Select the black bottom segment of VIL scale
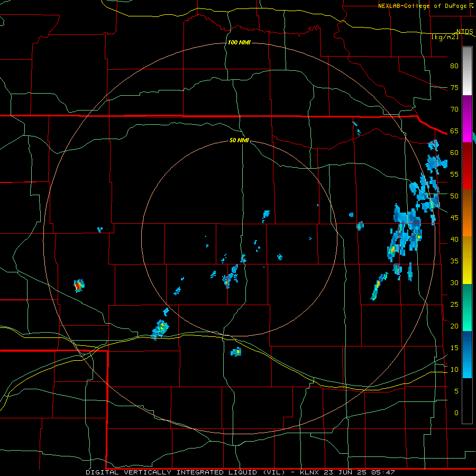Screen dimensions: 476x476 pyautogui.click(x=468, y=401)
